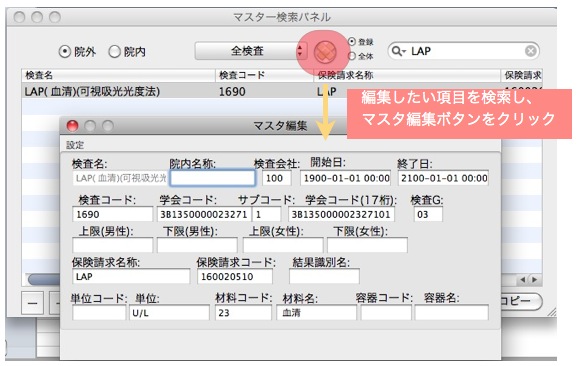Click the 容器コード input field
This screenshot has width=581, height=366.
pos(386,313)
